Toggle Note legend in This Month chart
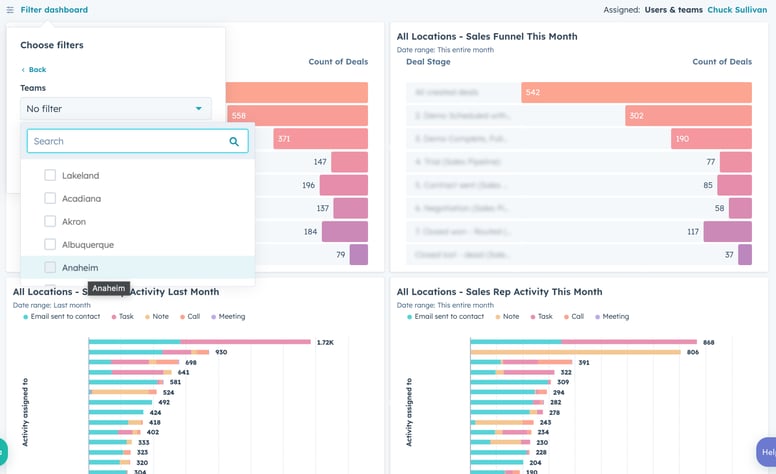 tap(507, 317)
